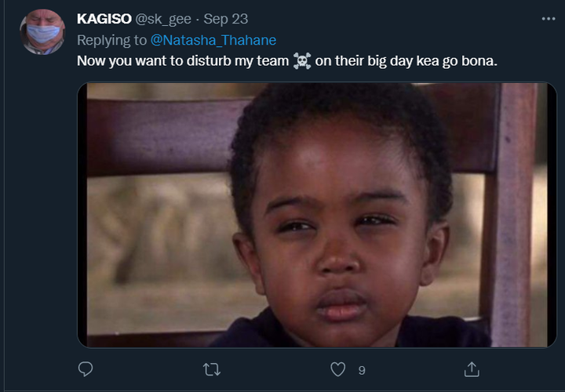This screenshot has width=565, height=392.
Task: Open the three-dot more options menu
Action: [x=549, y=19]
